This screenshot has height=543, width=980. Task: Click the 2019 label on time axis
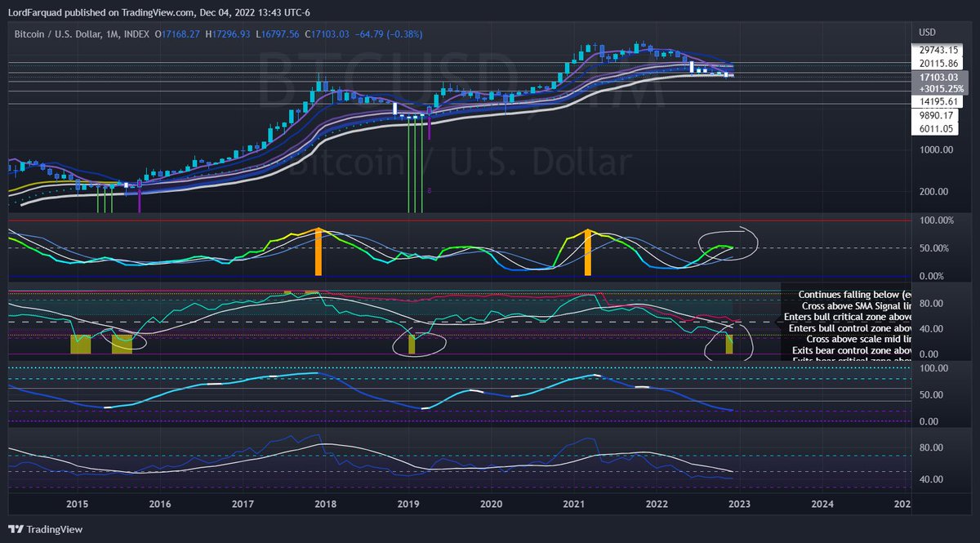click(x=408, y=504)
